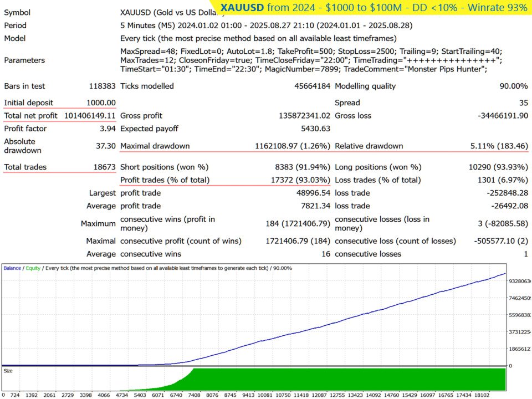
Task: Click Average consecutive losses value 1
Action: (x=526, y=254)
